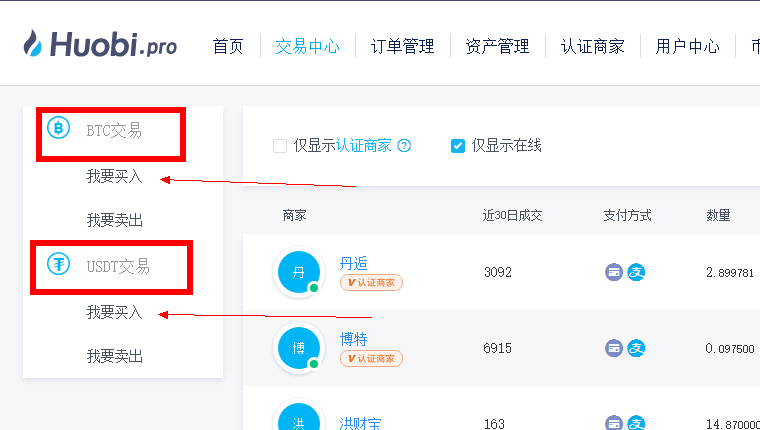The width and height of the screenshot is (760, 430).
Task: Click the 认证商家 badge under 博特
Action: click(371, 358)
